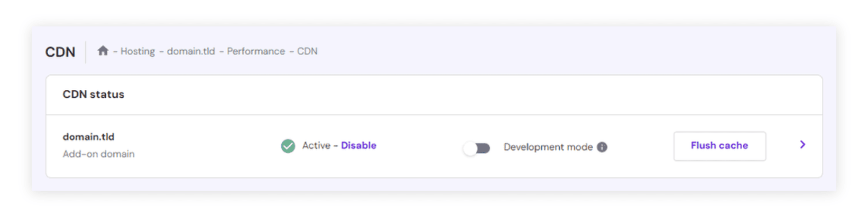Click the vertical divider beside CDN title
The height and width of the screenshot is (215, 868).
[86, 52]
